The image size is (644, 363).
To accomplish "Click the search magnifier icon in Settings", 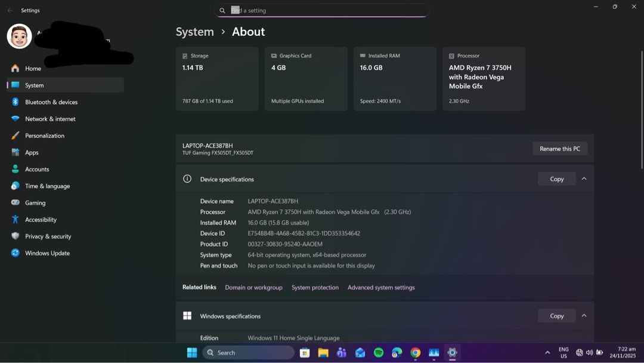I will click(222, 11).
